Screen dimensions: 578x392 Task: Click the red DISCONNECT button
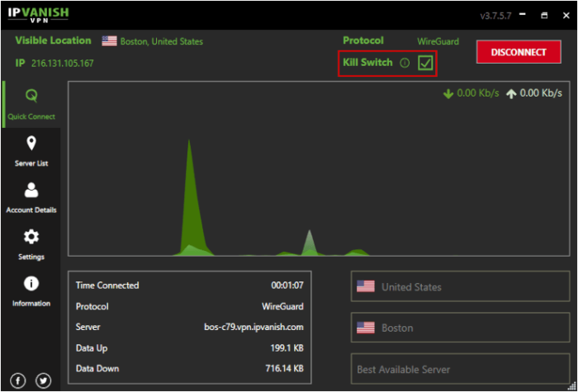tap(519, 52)
